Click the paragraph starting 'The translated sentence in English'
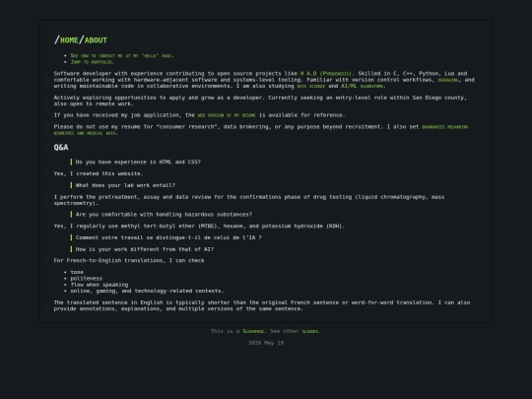This screenshot has height=399, width=532. pyautogui.click(x=262, y=305)
